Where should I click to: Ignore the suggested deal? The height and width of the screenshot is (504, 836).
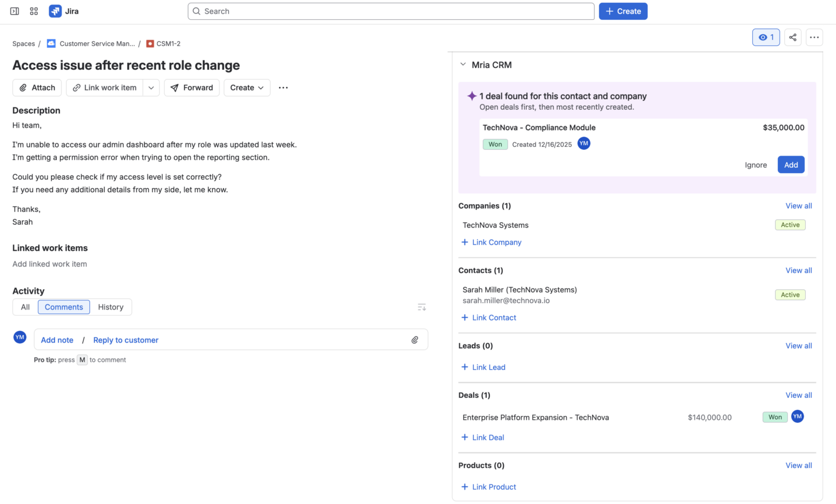(756, 165)
